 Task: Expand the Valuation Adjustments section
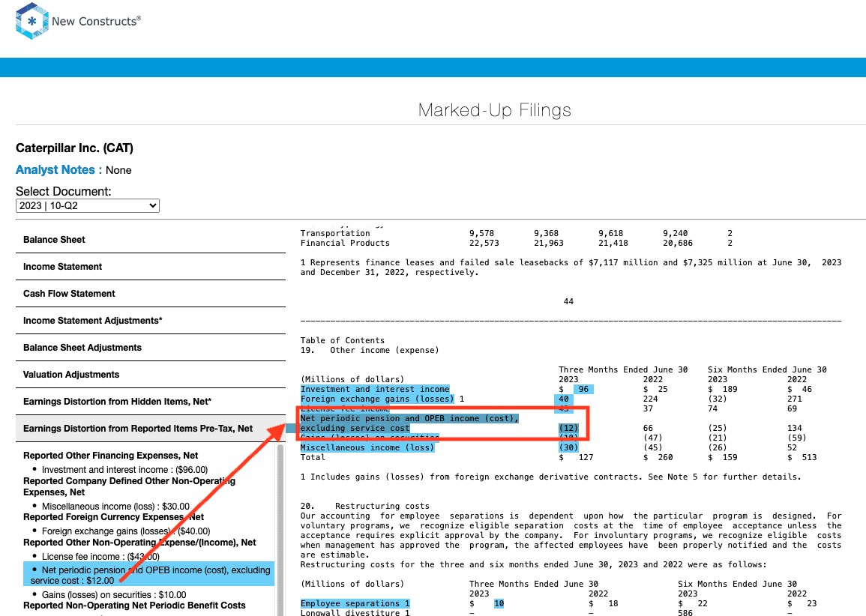click(x=151, y=375)
